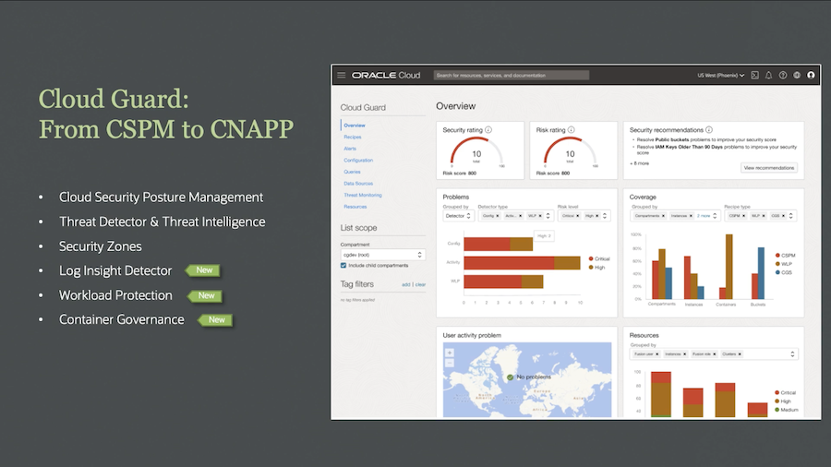
Task: Open the language globe icon
Action: pos(796,75)
